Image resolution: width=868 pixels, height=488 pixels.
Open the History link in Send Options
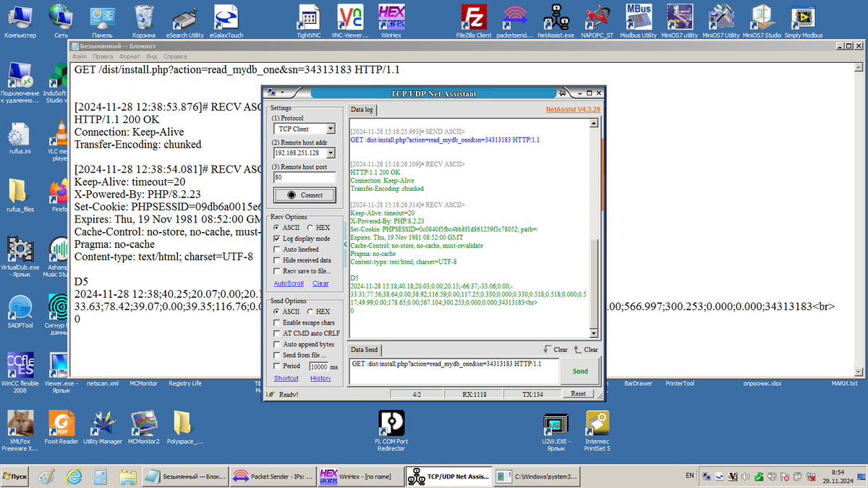320,378
